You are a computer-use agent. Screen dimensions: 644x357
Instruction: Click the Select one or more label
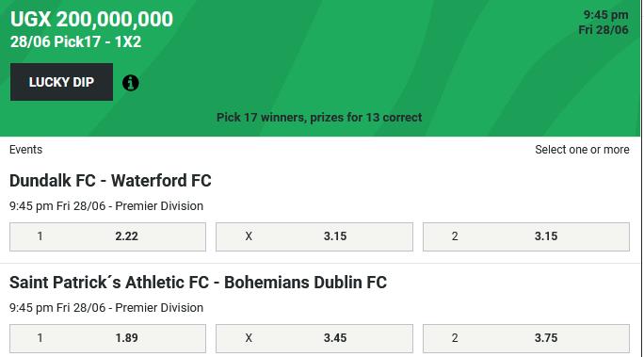582,150
